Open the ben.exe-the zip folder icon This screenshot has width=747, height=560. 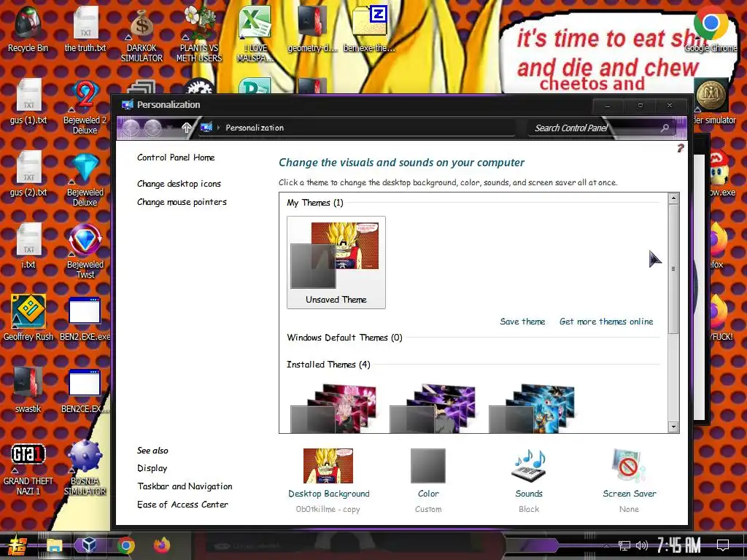click(369, 28)
